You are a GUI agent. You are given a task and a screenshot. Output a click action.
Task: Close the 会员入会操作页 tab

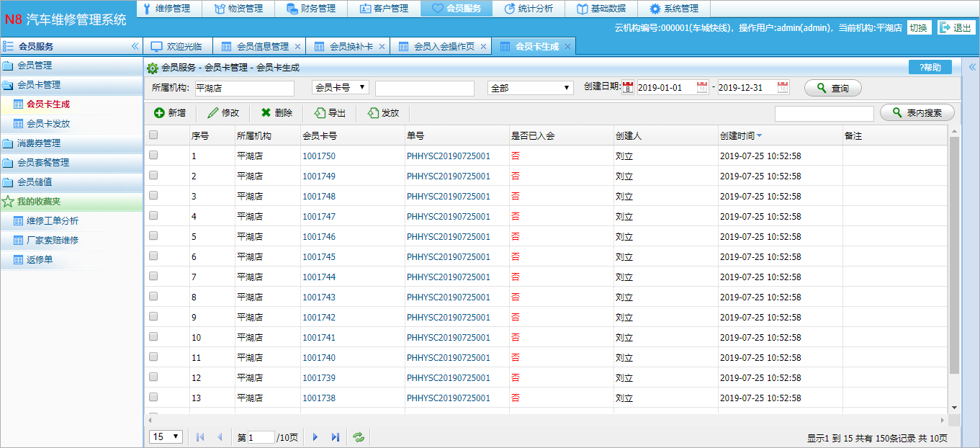tap(483, 46)
